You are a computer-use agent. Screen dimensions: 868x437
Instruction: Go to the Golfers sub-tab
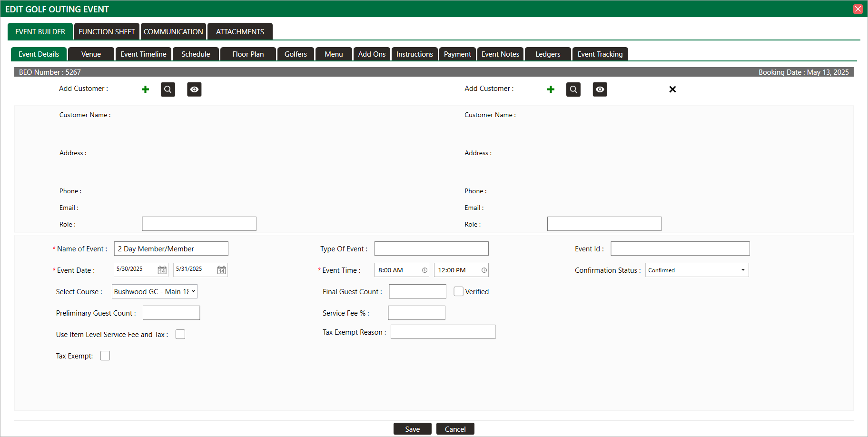[296, 54]
